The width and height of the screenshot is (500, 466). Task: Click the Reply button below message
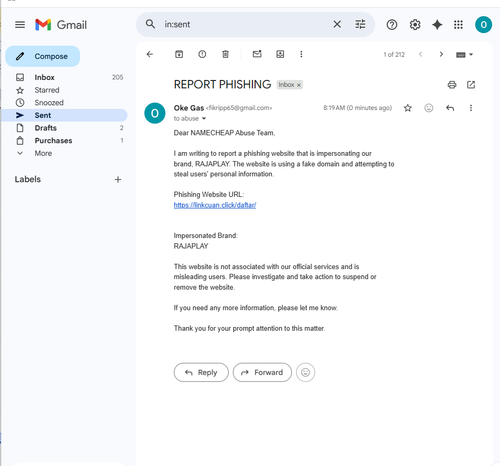(201, 372)
